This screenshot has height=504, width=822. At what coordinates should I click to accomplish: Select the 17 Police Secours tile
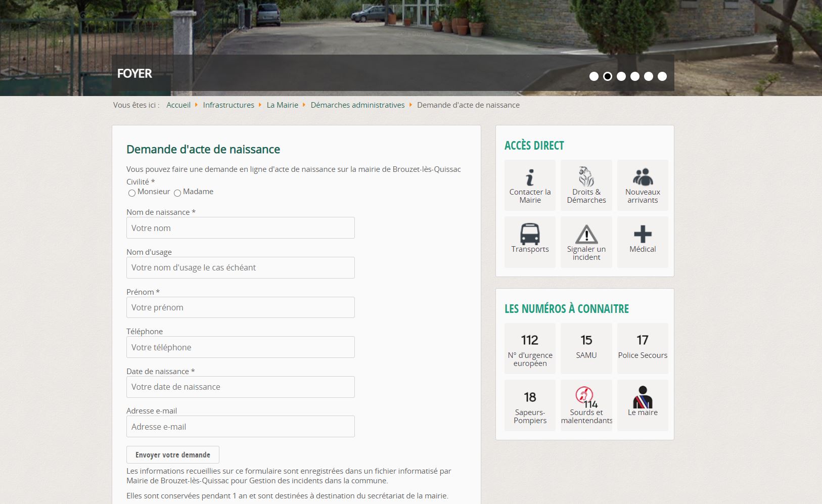[x=643, y=348]
